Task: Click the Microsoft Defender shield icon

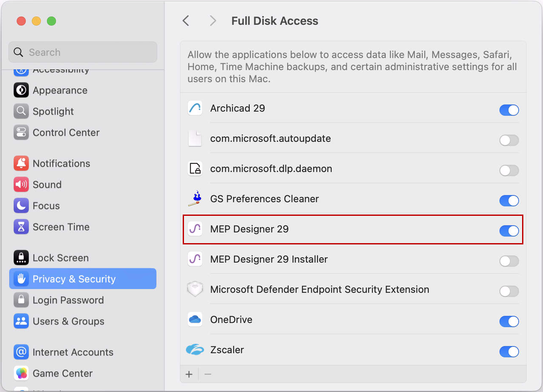Action: click(195, 289)
